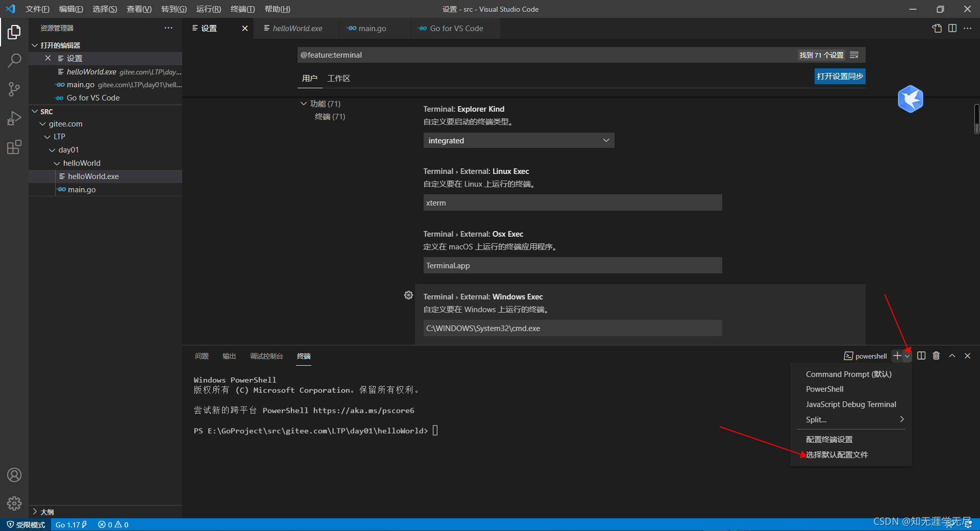Open Explorer panel more actions ellipsis
Screen dimensions: 980x531
point(168,28)
